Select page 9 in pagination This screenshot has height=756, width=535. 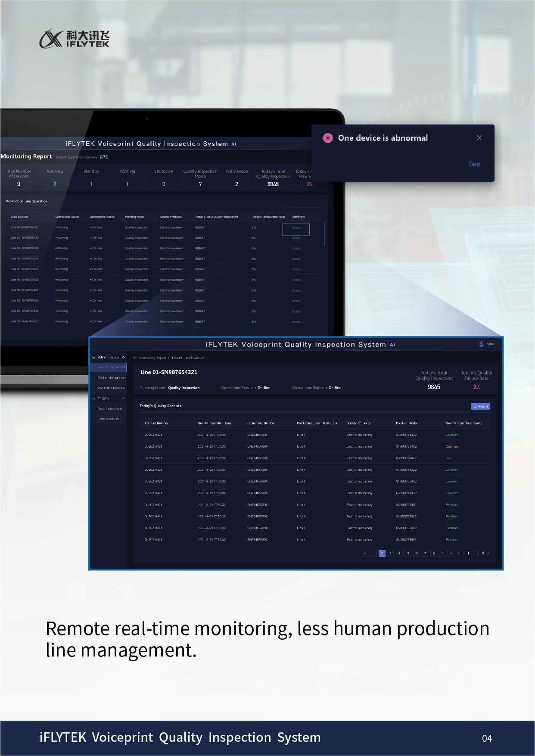(442, 554)
